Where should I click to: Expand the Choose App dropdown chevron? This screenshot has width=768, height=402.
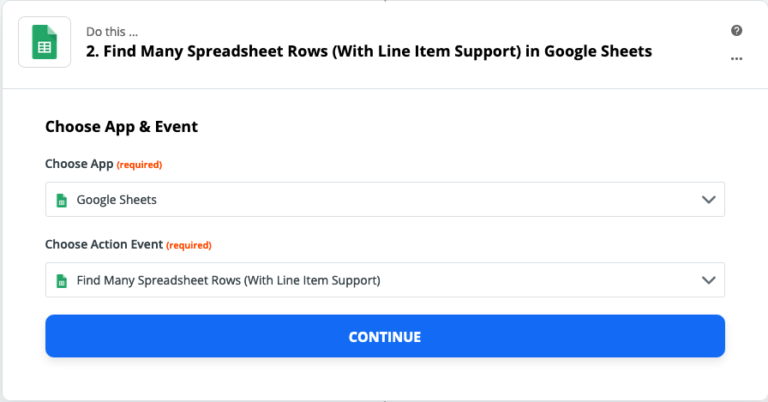[708, 200]
